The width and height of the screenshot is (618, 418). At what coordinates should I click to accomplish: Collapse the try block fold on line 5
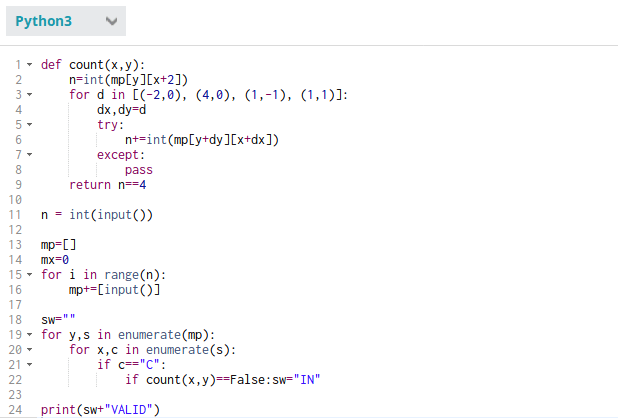coord(30,124)
